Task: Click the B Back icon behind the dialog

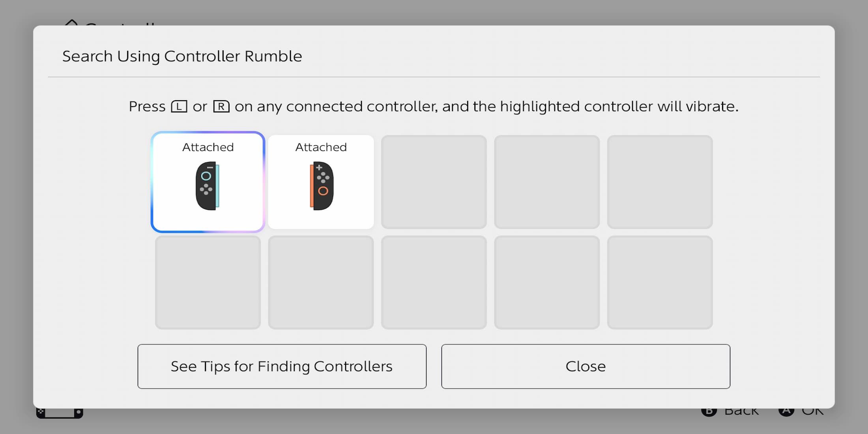Action: click(x=709, y=412)
